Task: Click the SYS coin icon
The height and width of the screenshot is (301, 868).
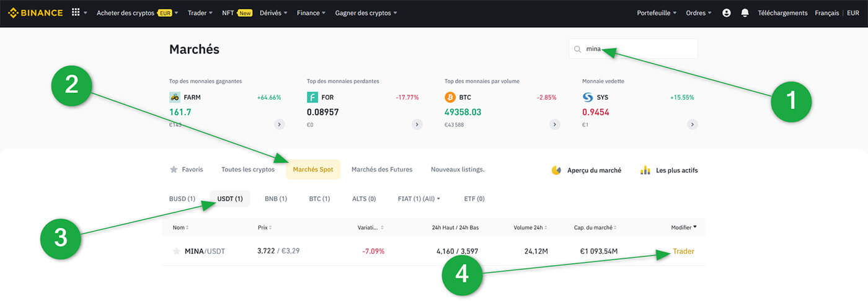Action: click(x=588, y=97)
